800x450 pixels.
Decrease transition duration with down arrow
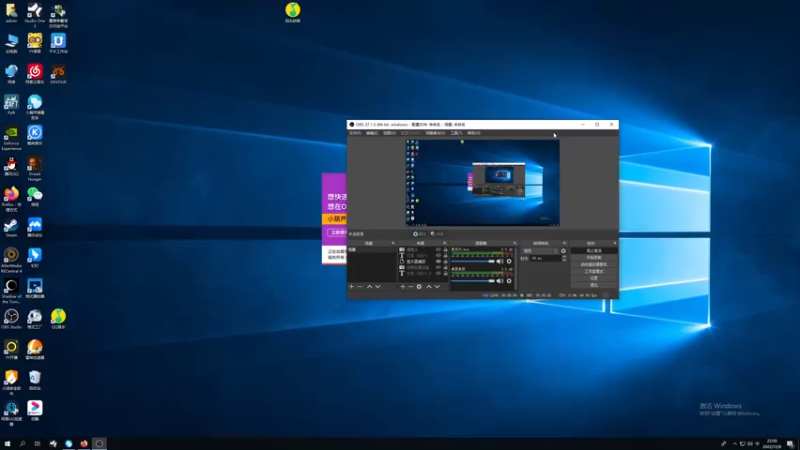click(x=564, y=260)
